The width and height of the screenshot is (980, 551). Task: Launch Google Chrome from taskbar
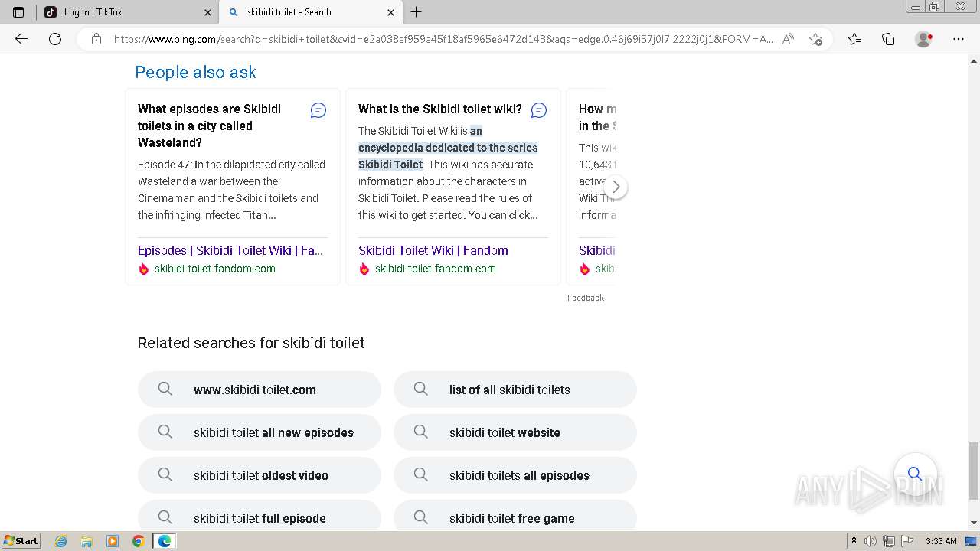pos(138,541)
